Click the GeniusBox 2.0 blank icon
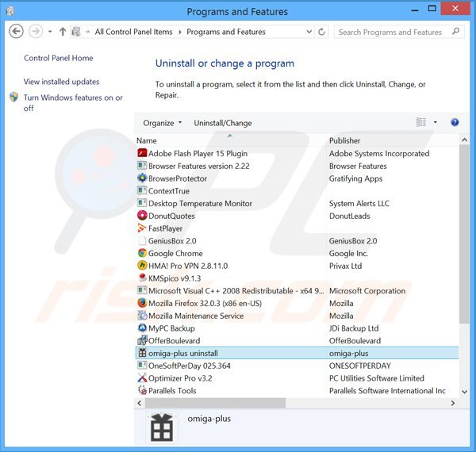 [x=142, y=240]
